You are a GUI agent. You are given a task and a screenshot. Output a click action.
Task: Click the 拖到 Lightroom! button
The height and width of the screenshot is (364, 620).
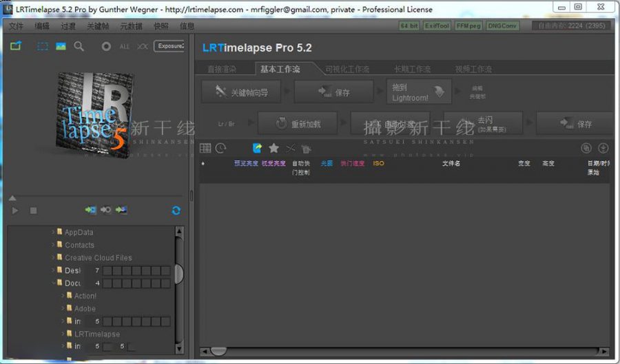coord(419,92)
